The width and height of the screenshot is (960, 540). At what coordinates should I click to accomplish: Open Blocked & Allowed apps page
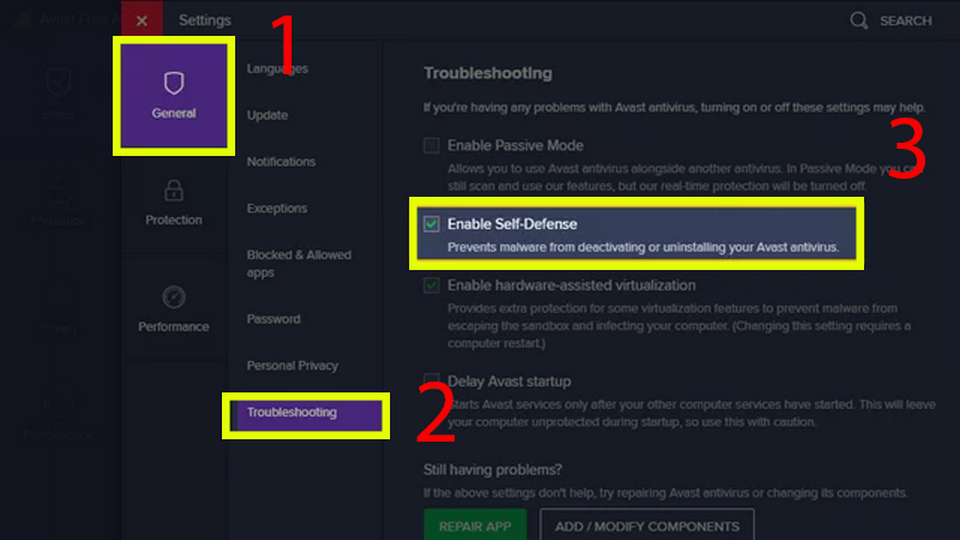pyautogui.click(x=299, y=263)
